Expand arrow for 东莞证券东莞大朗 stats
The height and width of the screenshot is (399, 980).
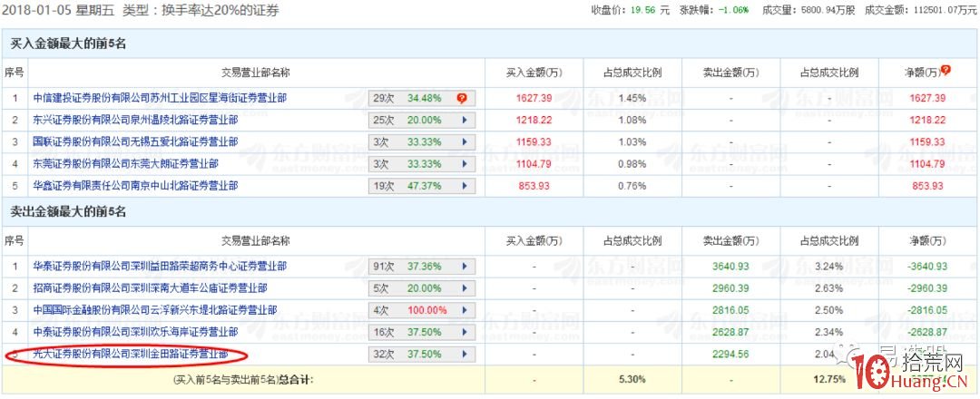(x=464, y=163)
